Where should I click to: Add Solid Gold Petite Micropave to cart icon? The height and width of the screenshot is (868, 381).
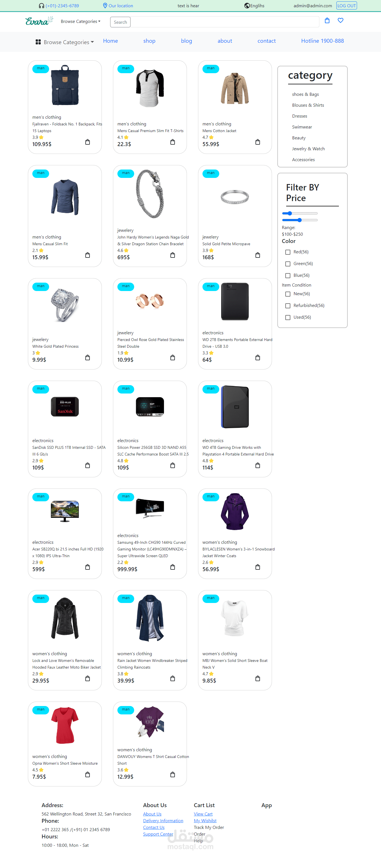[x=257, y=255]
